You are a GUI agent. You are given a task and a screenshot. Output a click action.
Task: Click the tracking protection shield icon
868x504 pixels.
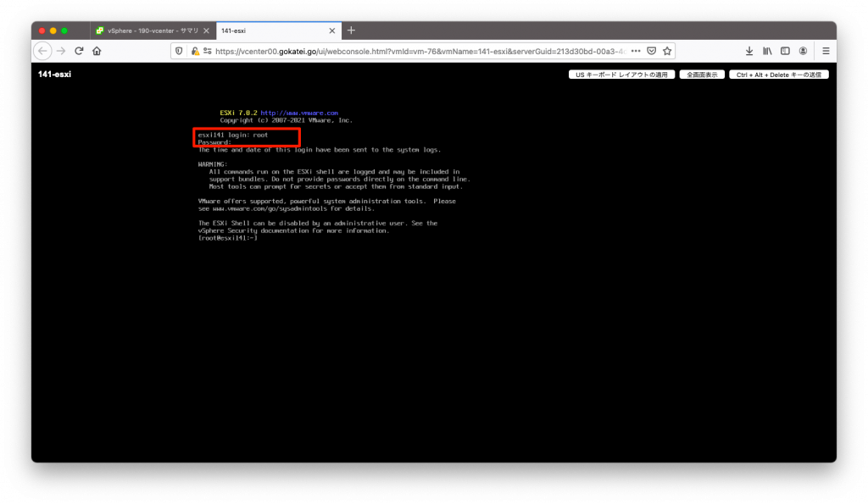tap(178, 51)
